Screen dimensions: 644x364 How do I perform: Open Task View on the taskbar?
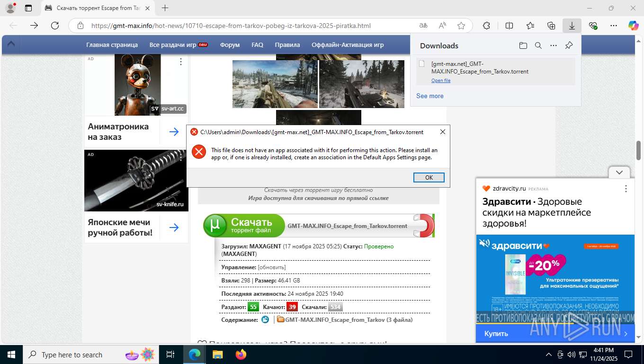click(x=170, y=355)
